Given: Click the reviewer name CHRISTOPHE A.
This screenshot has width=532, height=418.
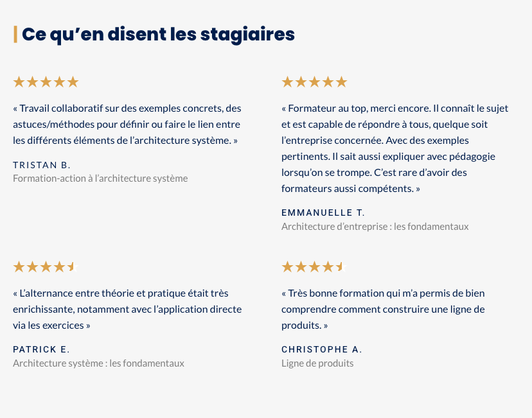Looking at the screenshot, I should [322, 350].
